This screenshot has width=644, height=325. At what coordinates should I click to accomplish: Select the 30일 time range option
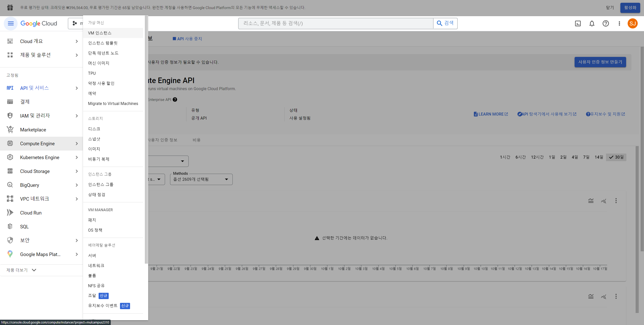pyautogui.click(x=616, y=157)
